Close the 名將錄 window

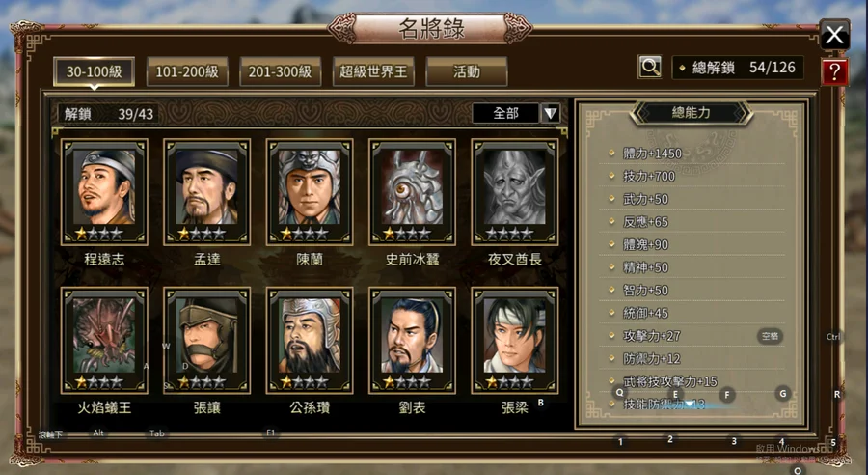pos(834,36)
